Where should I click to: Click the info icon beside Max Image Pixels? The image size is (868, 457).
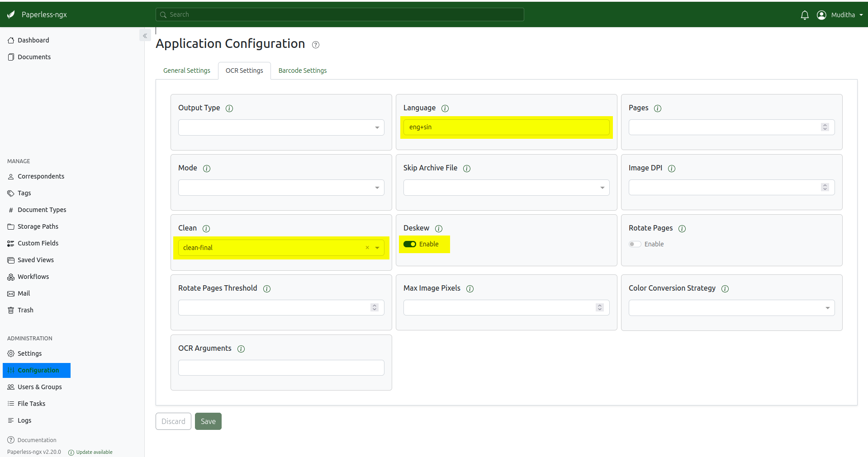tap(470, 289)
